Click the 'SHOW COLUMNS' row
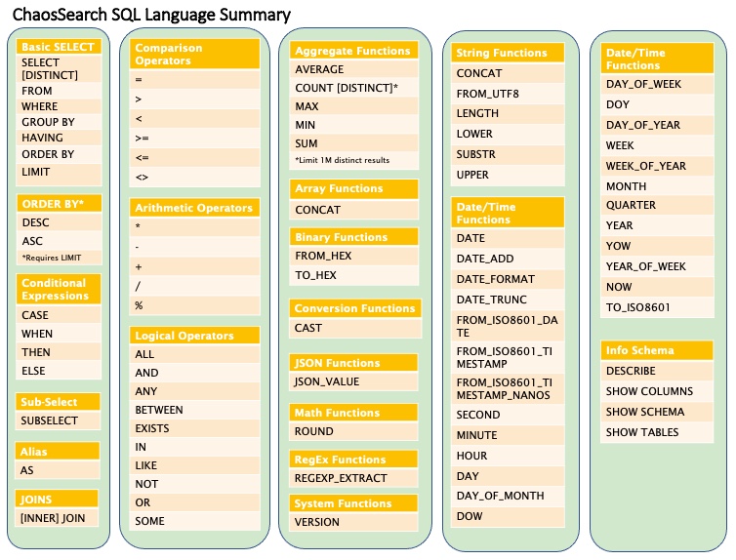 [657, 391]
